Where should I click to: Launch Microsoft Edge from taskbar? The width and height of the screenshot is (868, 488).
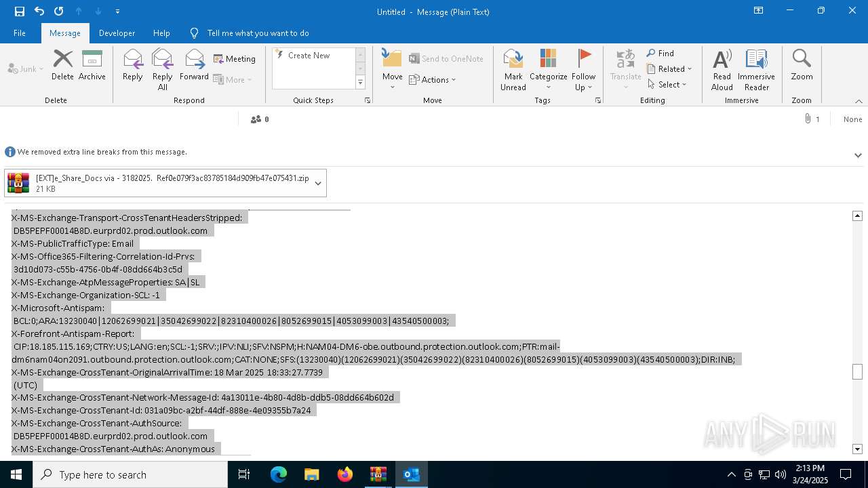(x=279, y=474)
